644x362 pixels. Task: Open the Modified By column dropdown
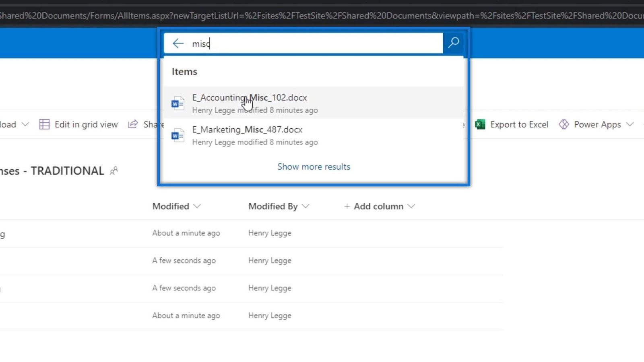[x=305, y=206]
